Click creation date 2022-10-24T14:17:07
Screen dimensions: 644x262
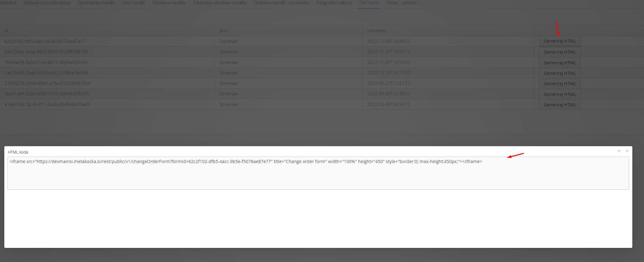click(389, 73)
